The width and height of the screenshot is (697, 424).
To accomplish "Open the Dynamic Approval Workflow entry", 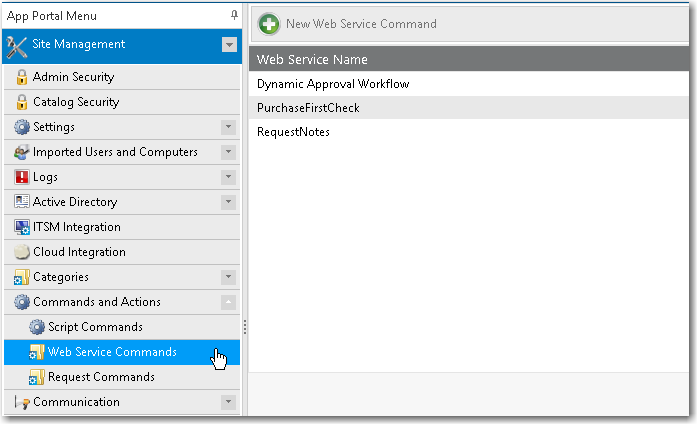I will (333, 84).
